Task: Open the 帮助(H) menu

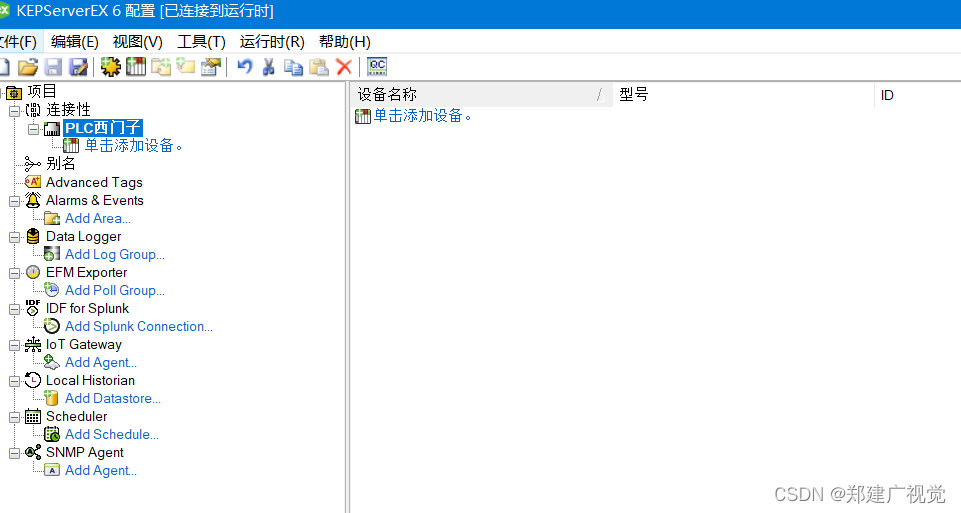Action: pyautogui.click(x=344, y=42)
